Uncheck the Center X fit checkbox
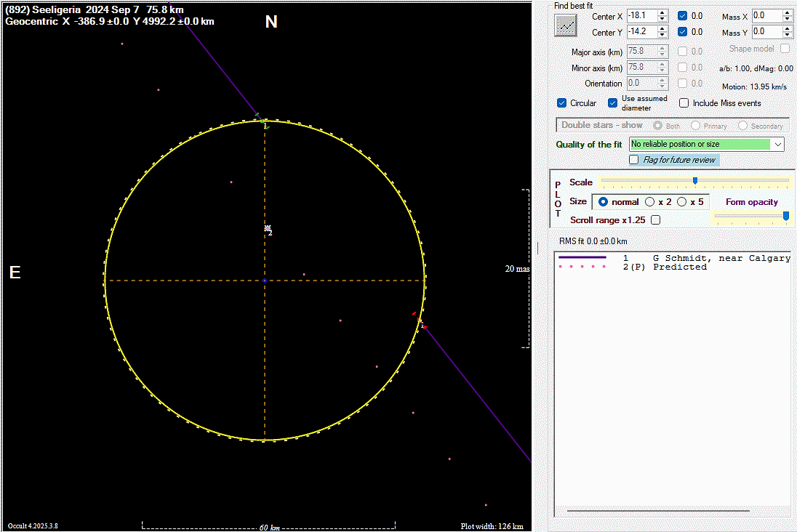The height and width of the screenshot is (532, 797). click(682, 16)
